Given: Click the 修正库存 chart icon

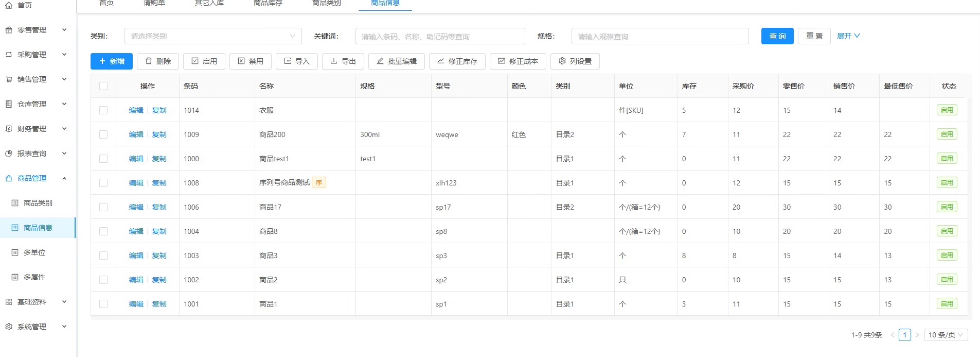Looking at the screenshot, I should (441, 61).
